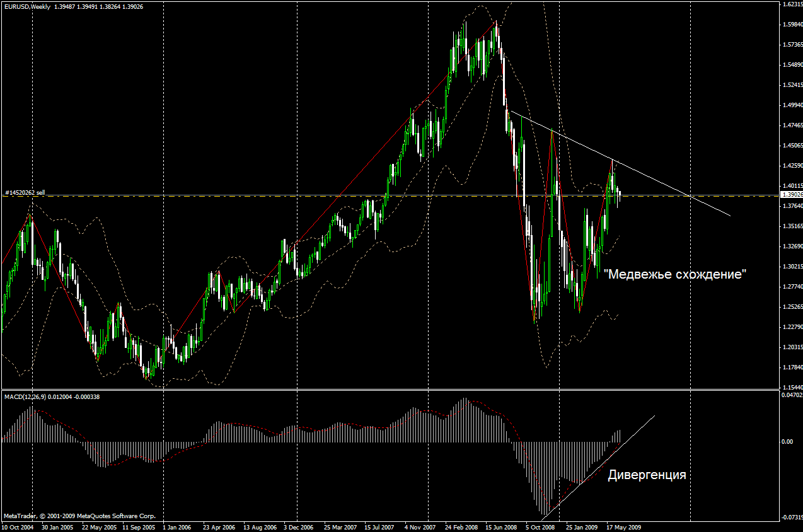Select the 25 Mar 2007 date label
Viewport: 803px width, 532px height.
(341, 527)
